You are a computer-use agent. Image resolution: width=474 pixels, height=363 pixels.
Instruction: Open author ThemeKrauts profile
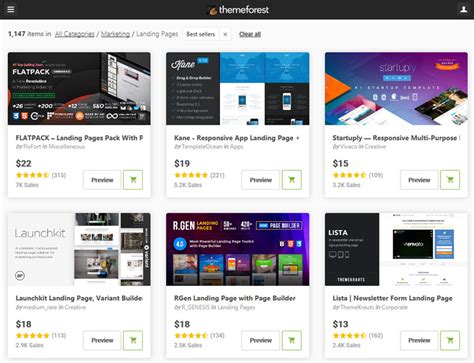point(357,307)
